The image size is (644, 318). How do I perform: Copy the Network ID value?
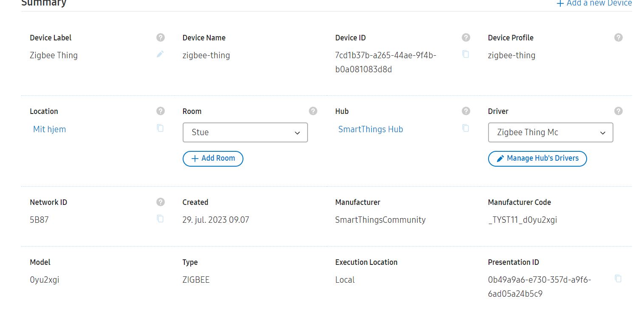point(160,219)
